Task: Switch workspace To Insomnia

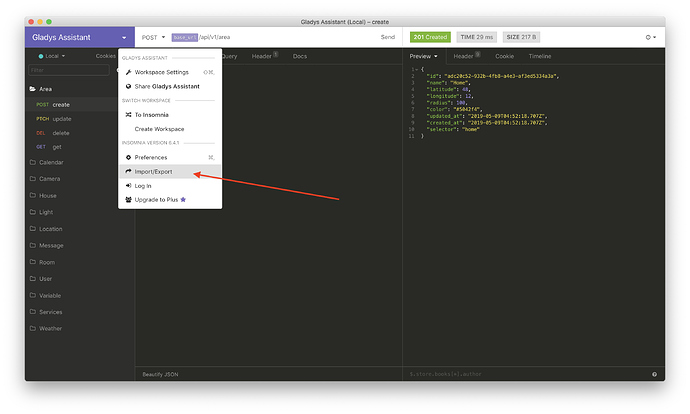Action: [170, 115]
